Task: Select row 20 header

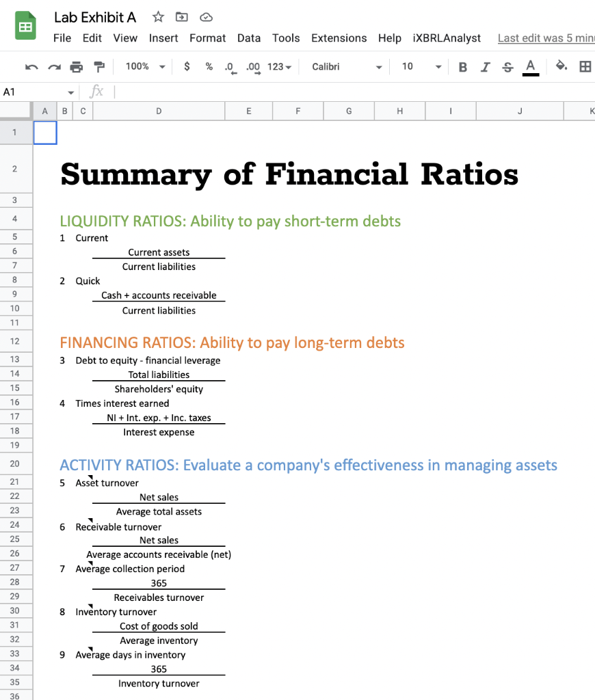Action: pos(16,464)
